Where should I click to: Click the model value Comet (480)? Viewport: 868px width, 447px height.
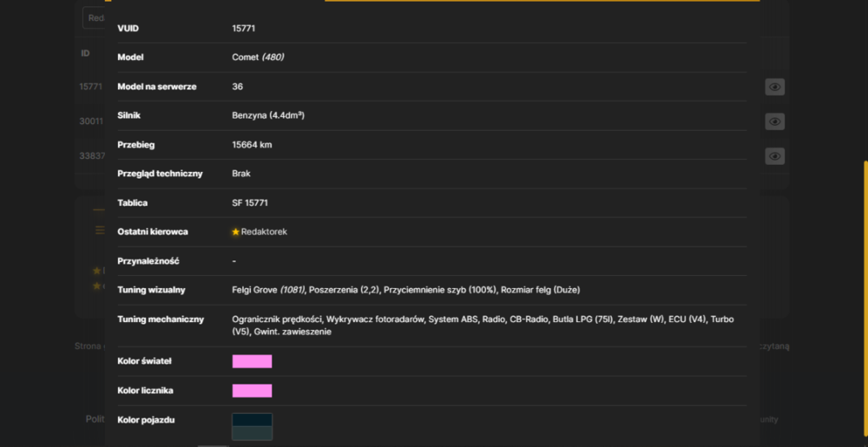click(258, 57)
